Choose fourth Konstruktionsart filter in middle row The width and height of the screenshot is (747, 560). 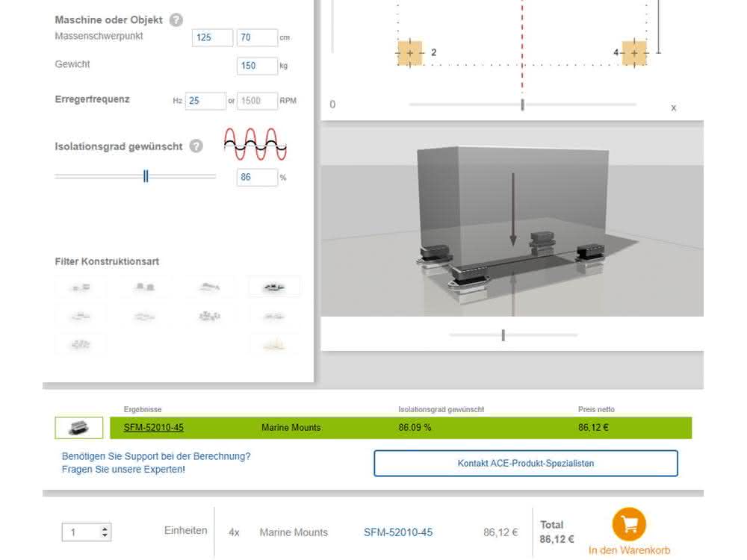(x=274, y=316)
